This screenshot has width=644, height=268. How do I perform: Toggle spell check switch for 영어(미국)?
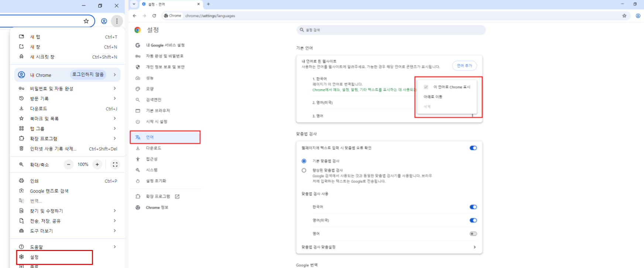pyautogui.click(x=473, y=220)
